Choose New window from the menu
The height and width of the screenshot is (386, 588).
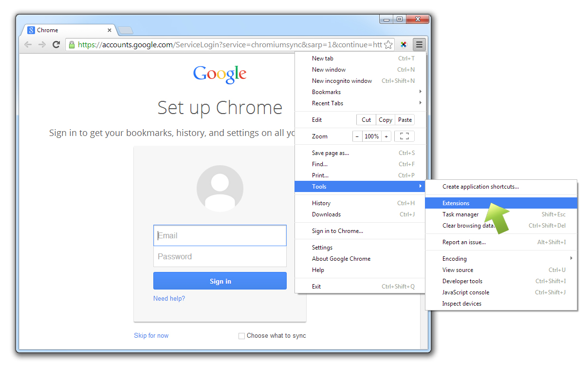pyautogui.click(x=360, y=70)
